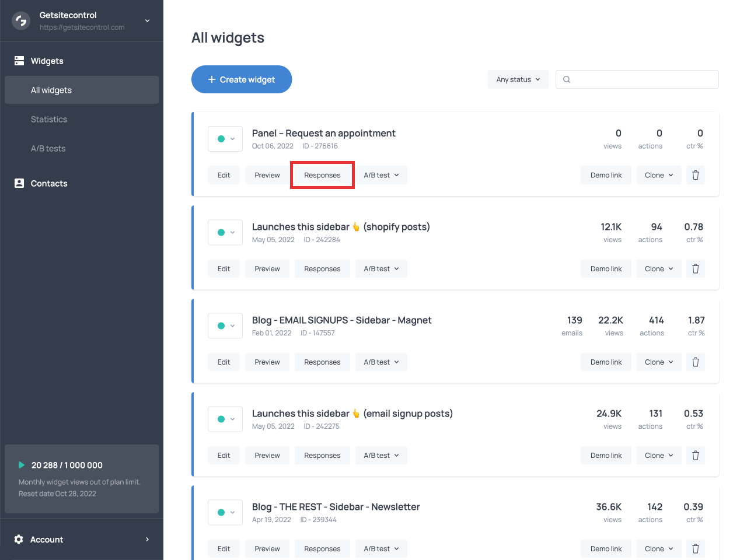The width and height of the screenshot is (747, 560).
Task: Click trash icon for Blog - EMAIL SIGNUPS widget
Action: coord(695,362)
